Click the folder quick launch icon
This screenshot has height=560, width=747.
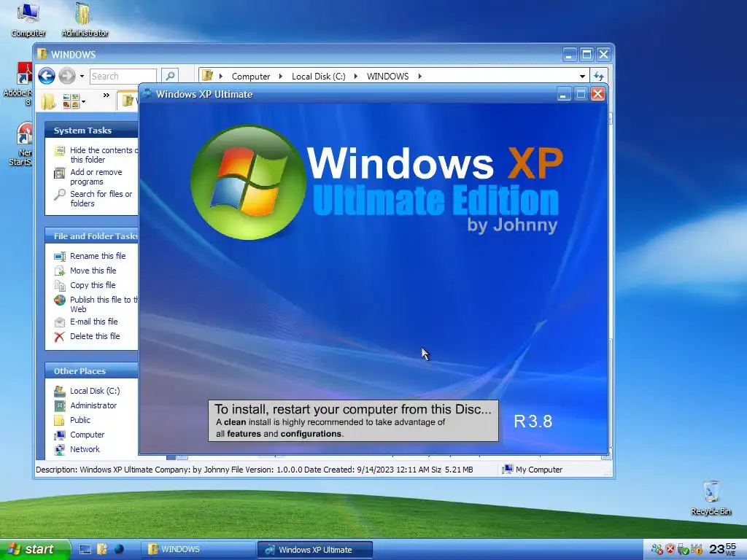(x=102, y=550)
